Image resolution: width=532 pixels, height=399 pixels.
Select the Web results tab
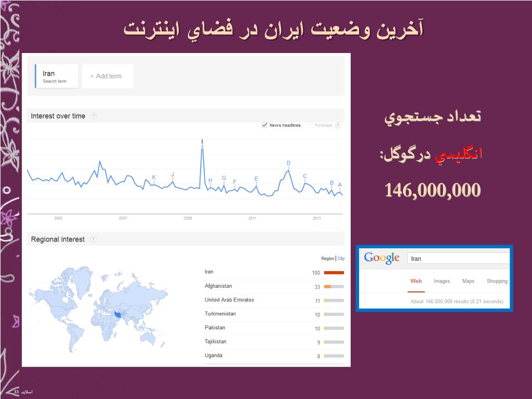pos(416,281)
